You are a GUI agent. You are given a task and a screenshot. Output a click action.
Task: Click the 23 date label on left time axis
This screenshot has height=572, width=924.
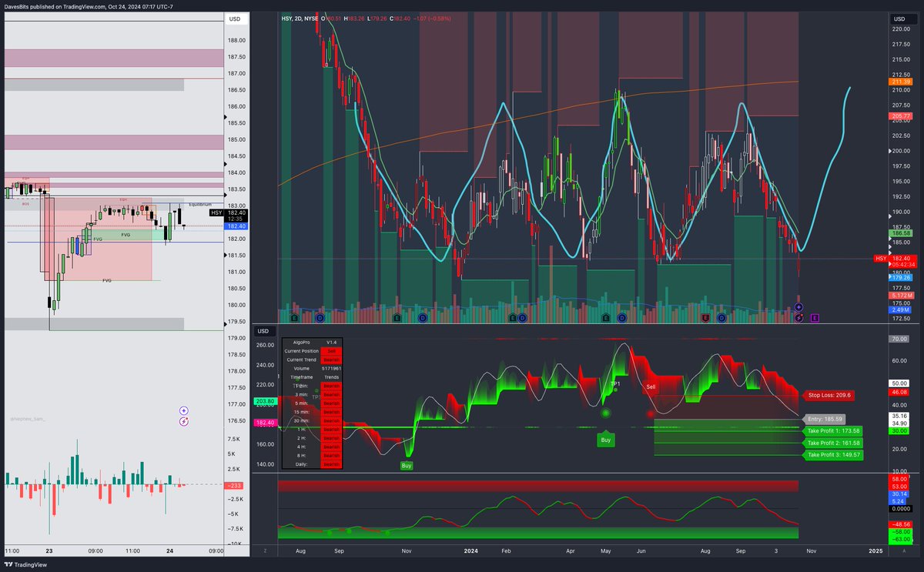click(49, 551)
